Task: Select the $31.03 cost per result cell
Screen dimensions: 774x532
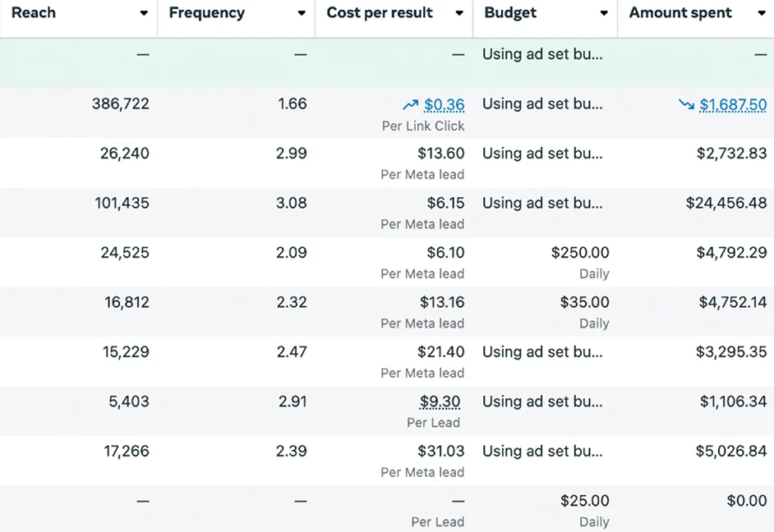Action: click(x=440, y=451)
